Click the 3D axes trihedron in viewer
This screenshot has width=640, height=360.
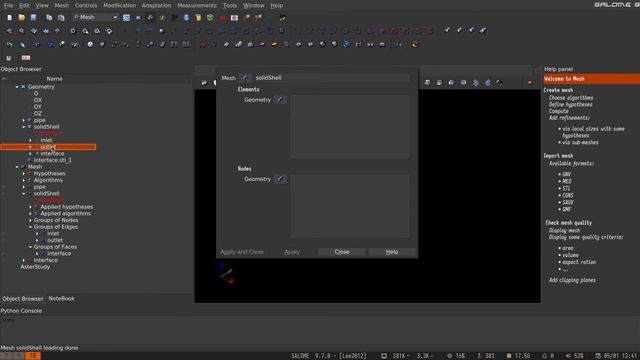(226, 273)
